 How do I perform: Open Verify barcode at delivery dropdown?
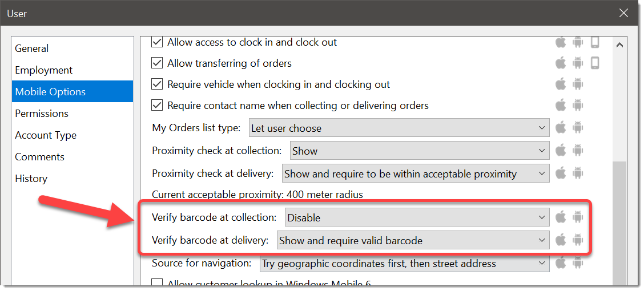(x=413, y=240)
